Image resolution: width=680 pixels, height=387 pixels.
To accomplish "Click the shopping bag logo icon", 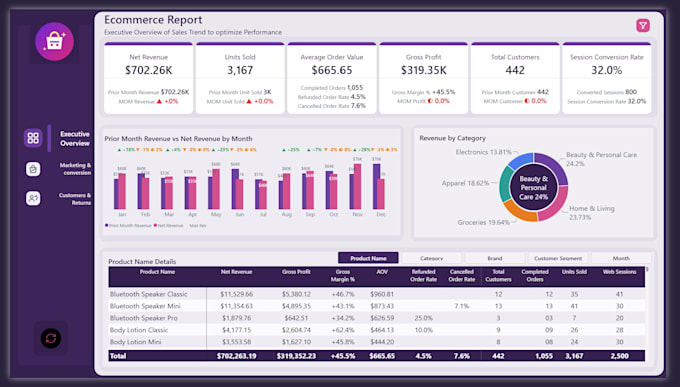I will coord(54,42).
